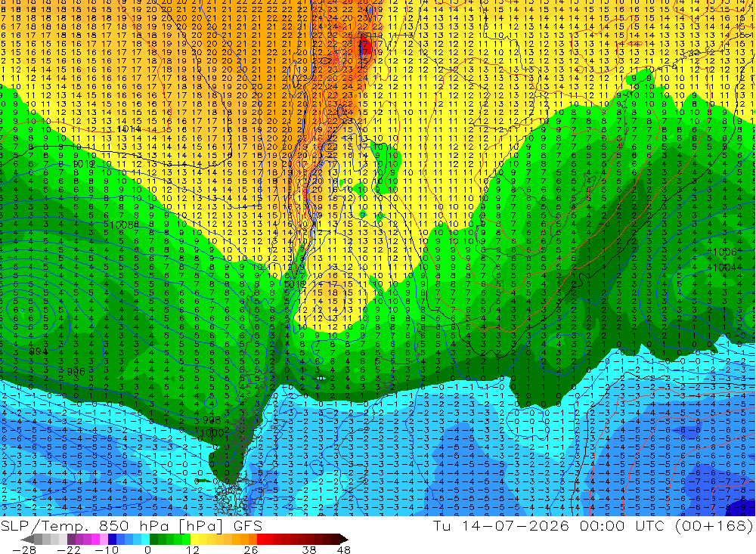This screenshot has height=554, width=756.
Task: Click the '1000' isobar pressure label
Action: pyautogui.click(x=212, y=433)
